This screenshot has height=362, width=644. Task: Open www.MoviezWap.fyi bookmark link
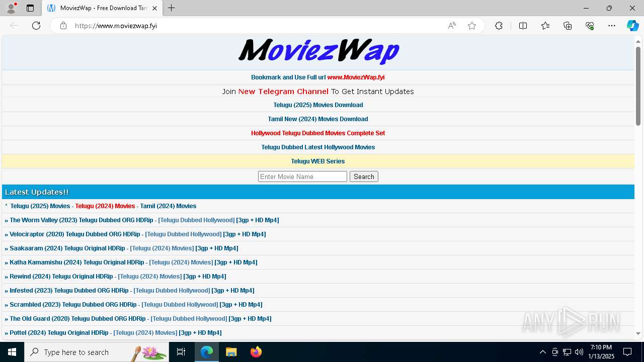click(356, 77)
